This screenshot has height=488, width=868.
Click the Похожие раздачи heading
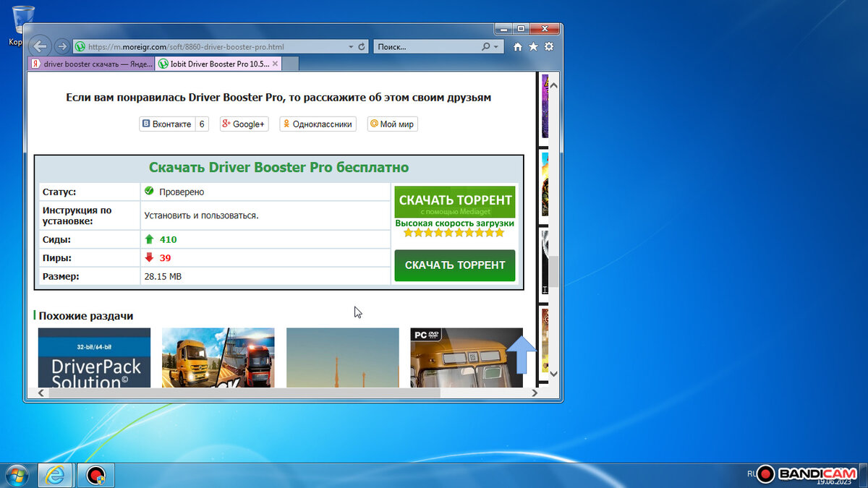click(x=85, y=316)
